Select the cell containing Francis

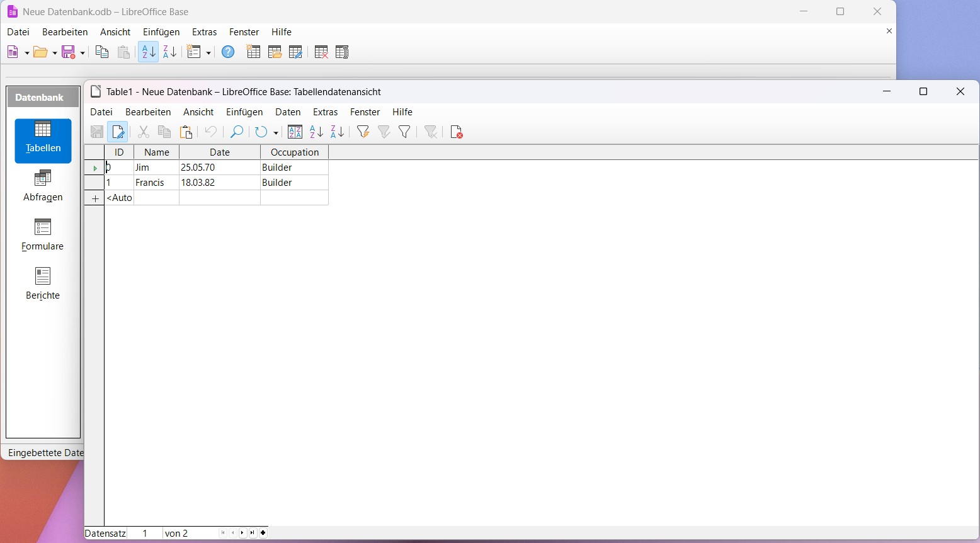coord(157,183)
